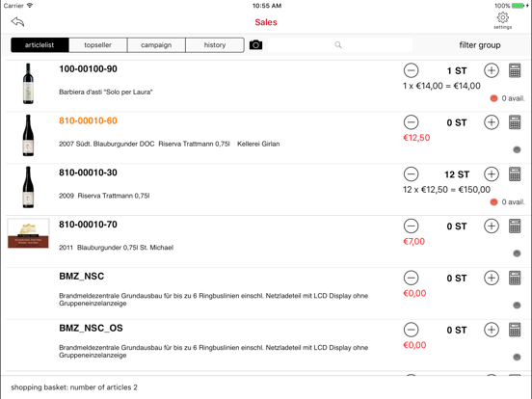The image size is (532, 399).
Task: Increase quantity of 810-00010-70
Action: (492, 226)
